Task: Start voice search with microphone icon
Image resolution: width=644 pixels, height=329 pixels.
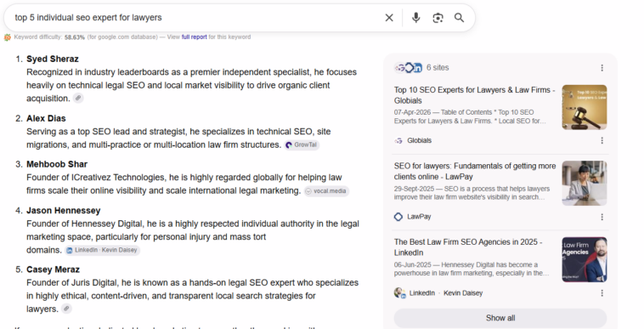Action: pos(416,18)
